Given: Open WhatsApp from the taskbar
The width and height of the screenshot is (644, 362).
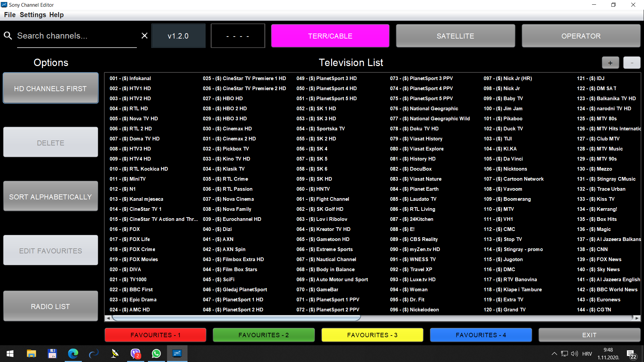Looking at the screenshot, I should [x=156, y=354].
